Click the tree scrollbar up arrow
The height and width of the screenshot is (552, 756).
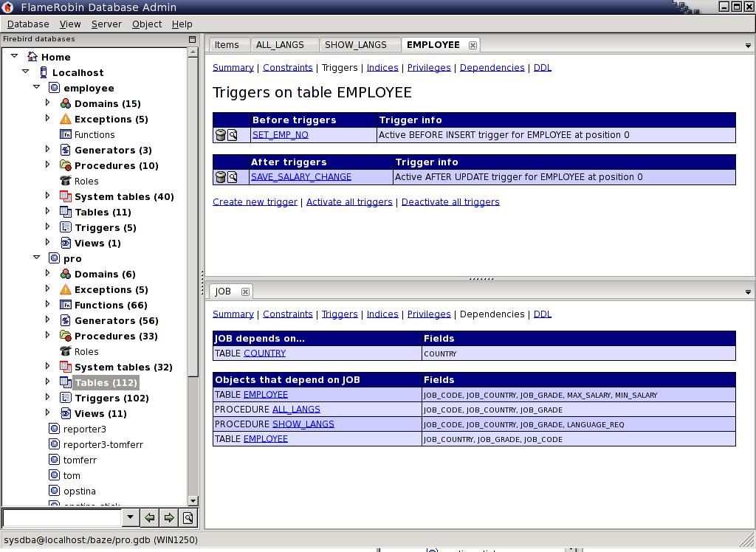click(x=193, y=52)
